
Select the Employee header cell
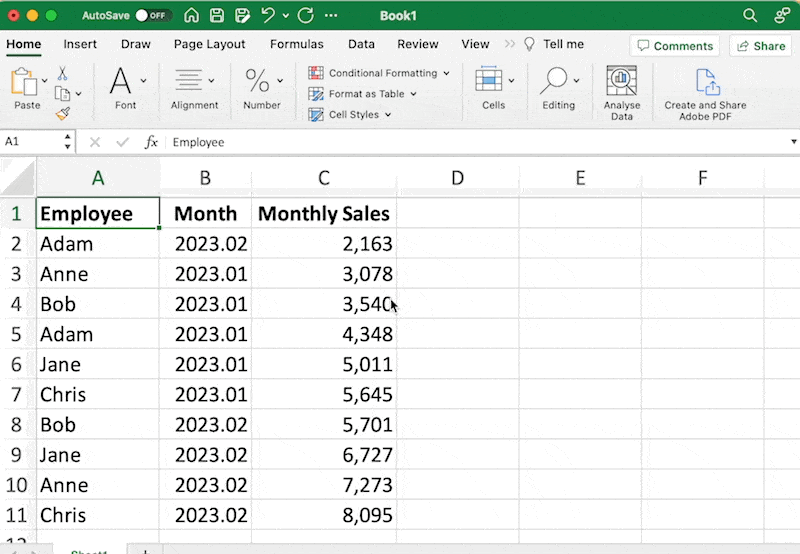click(98, 213)
